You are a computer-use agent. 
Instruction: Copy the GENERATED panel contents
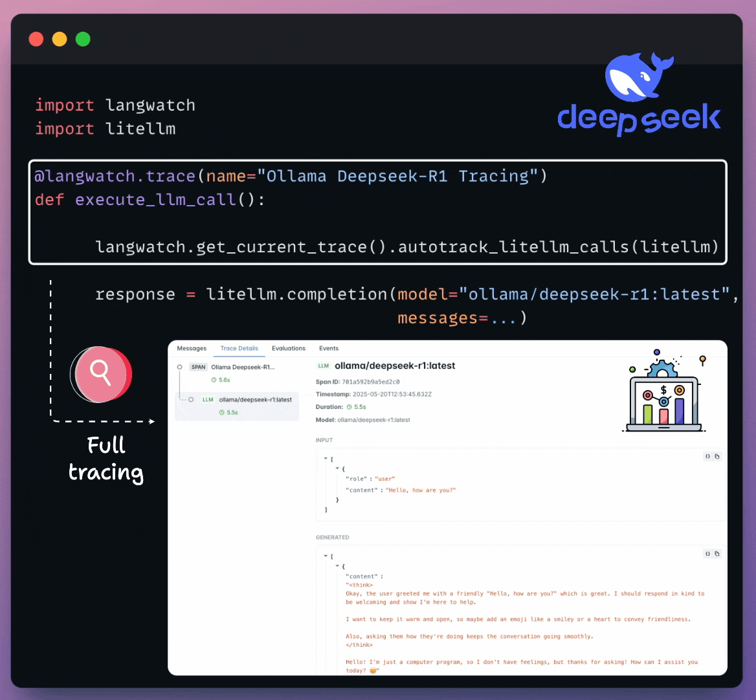(x=717, y=554)
